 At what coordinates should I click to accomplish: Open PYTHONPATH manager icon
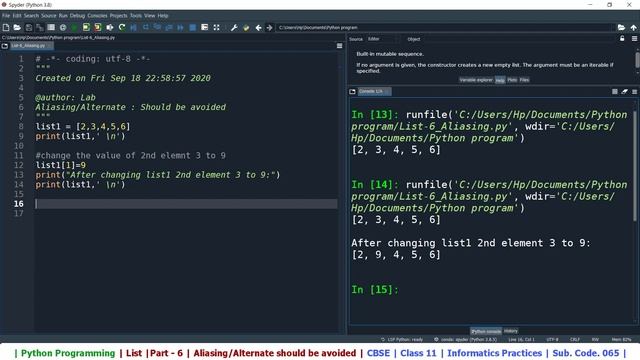246,27
